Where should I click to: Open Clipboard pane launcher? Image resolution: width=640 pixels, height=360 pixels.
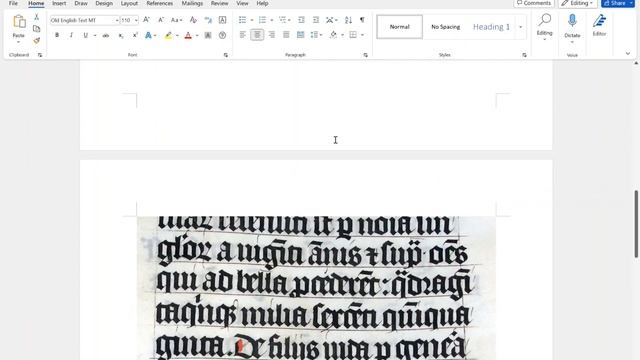(x=40, y=55)
